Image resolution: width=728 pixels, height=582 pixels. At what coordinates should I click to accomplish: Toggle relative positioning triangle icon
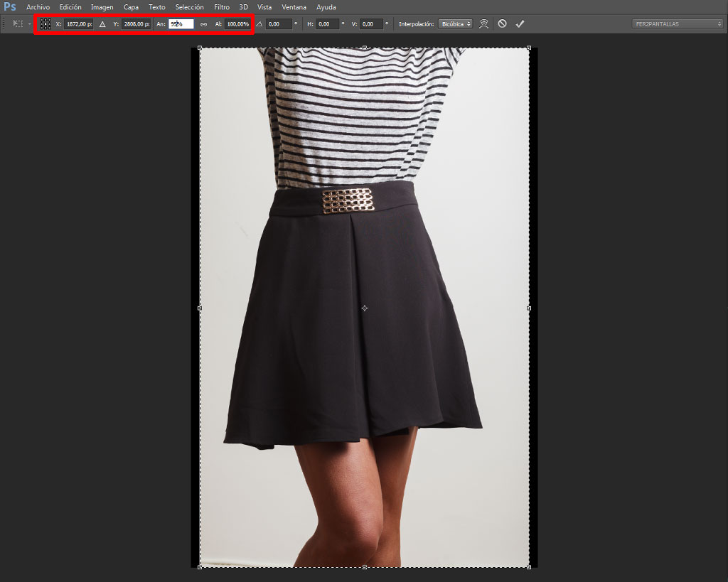[x=102, y=24]
